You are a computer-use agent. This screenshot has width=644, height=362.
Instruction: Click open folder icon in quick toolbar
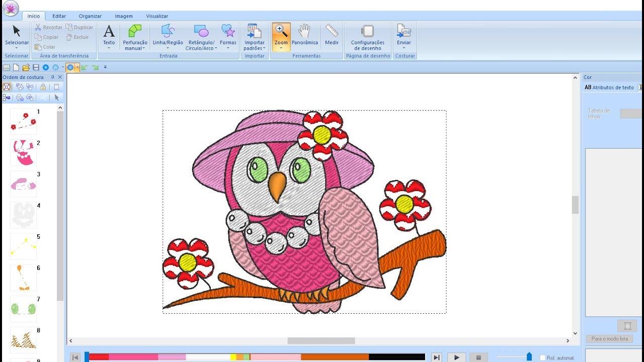point(26,67)
